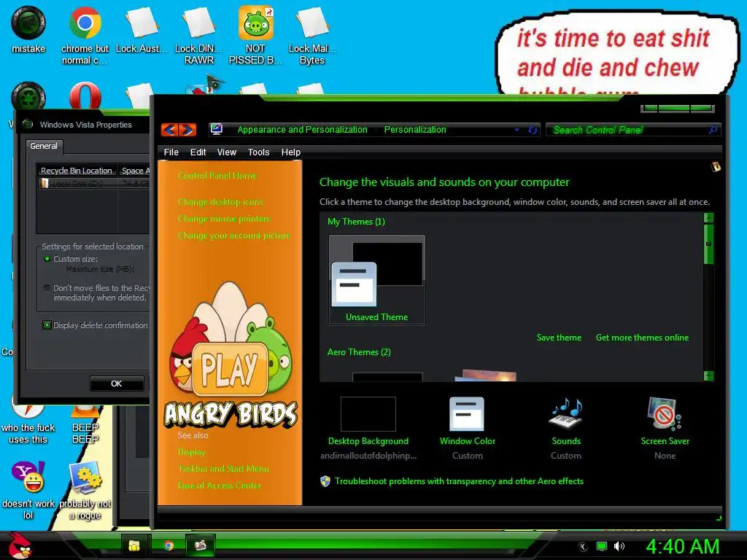Open the Chrome taskbar button
This screenshot has width=747, height=560.
click(169, 545)
